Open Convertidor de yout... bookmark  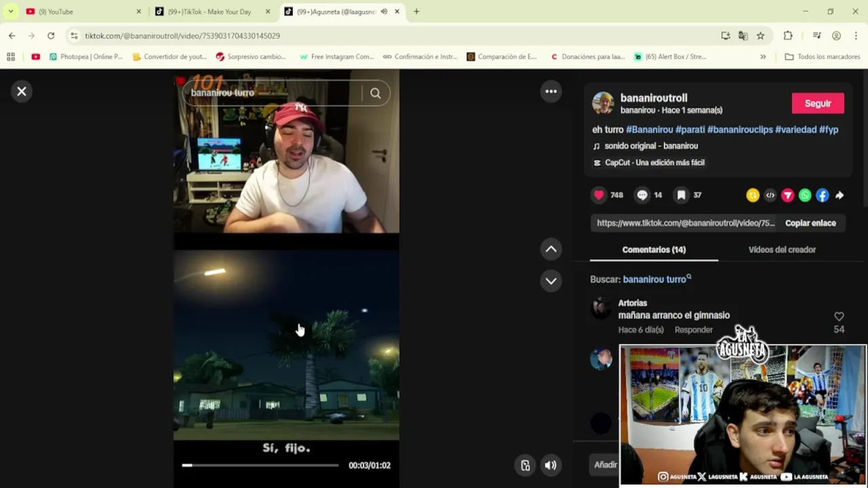[170, 57]
